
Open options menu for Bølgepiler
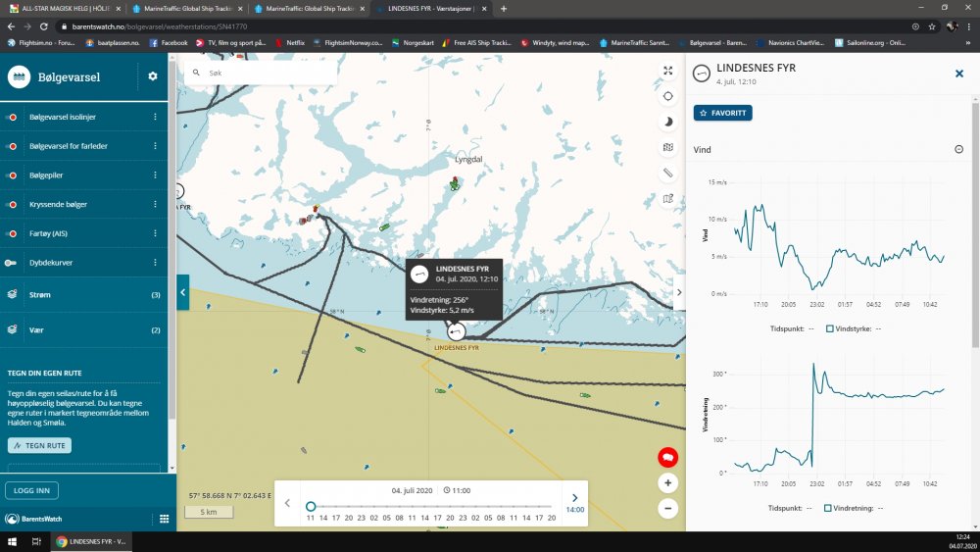click(155, 176)
